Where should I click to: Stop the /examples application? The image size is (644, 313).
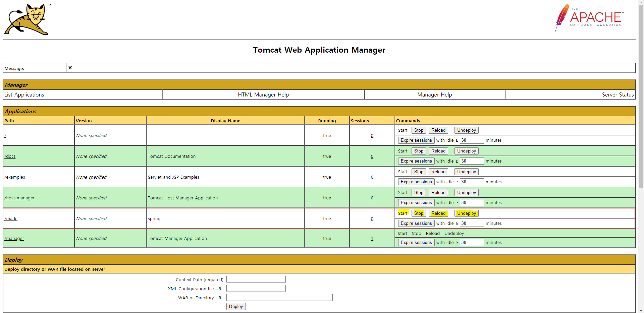pos(419,172)
